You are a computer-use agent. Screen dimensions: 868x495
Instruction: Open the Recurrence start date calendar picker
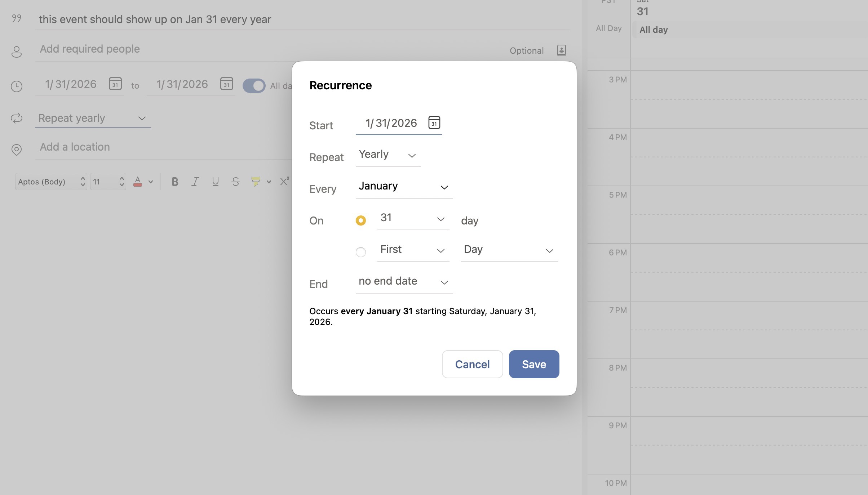pyautogui.click(x=434, y=123)
